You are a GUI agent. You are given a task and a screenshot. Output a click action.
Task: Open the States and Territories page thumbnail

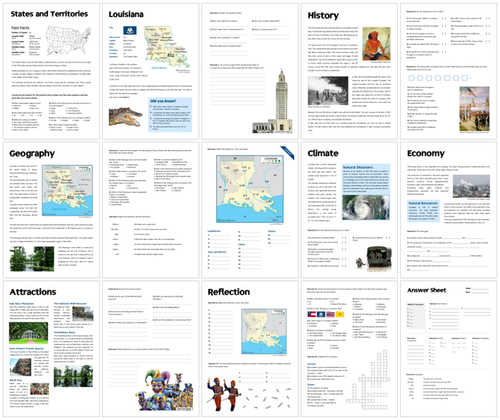(x=52, y=71)
